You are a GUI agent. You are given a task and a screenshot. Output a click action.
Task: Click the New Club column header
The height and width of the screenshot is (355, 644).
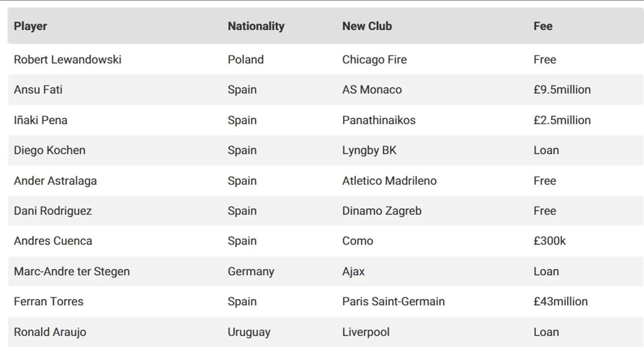tap(367, 26)
